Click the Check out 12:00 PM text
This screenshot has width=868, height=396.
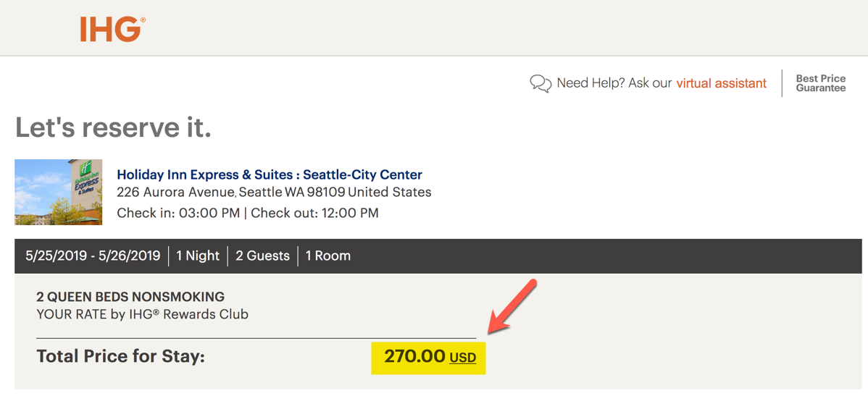click(315, 213)
